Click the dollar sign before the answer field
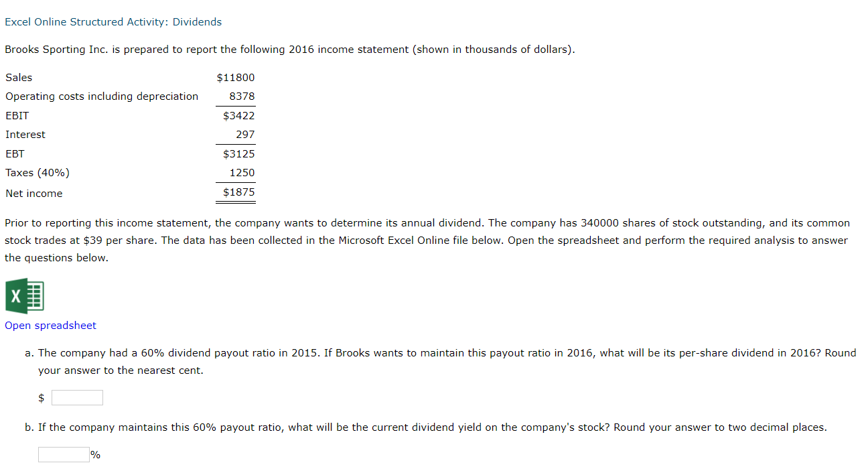This screenshot has width=868, height=471. click(x=41, y=397)
